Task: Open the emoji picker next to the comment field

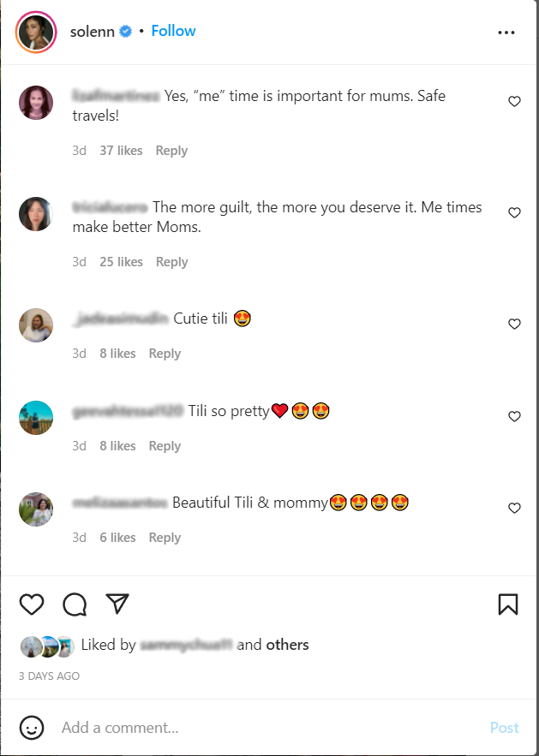Action: click(32, 728)
